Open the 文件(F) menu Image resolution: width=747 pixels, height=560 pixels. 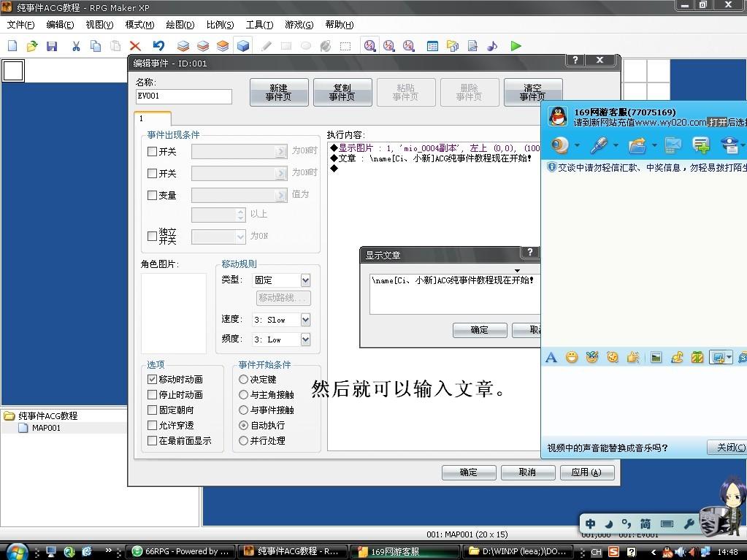(x=21, y=25)
